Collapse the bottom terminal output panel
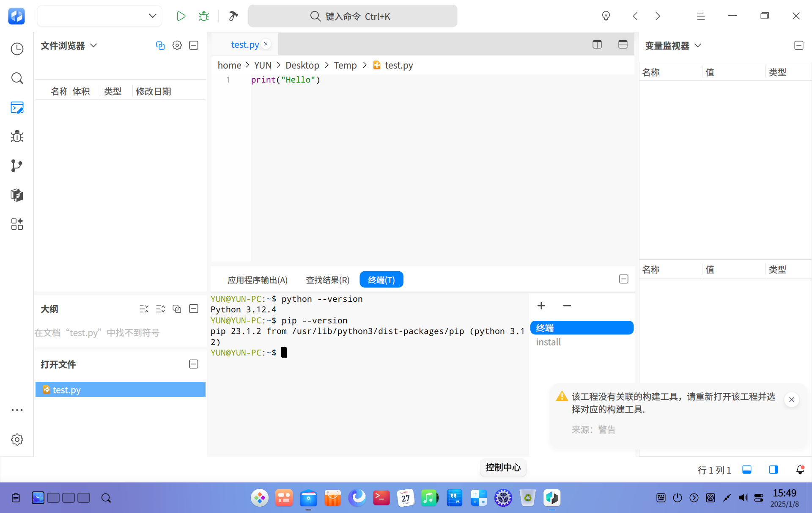Screen dimensions: 812x513 tap(624, 279)
